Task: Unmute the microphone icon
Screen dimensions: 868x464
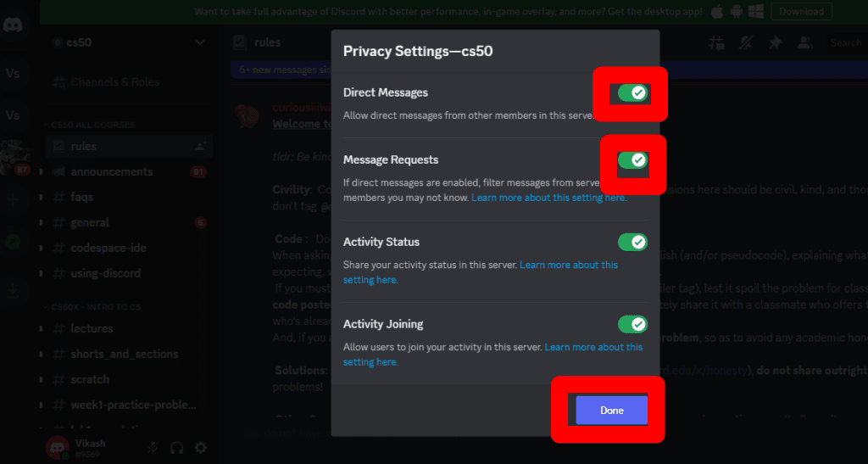Action: [x=153, y=447]
